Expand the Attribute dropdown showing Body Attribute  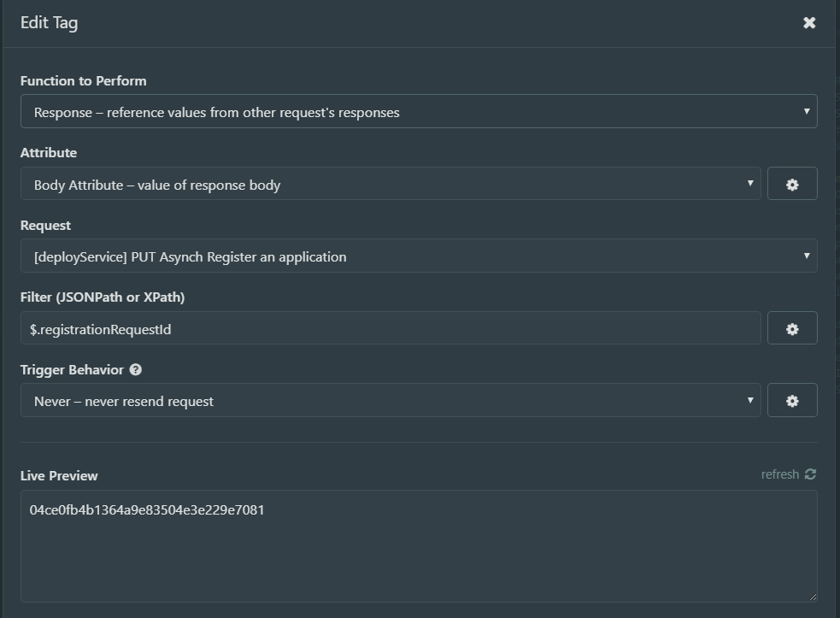point(391,185)
